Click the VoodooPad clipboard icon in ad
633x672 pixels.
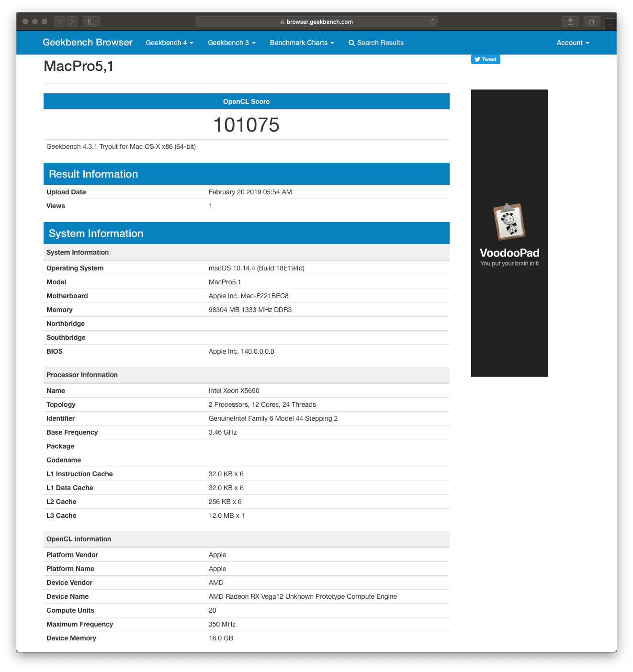pos(509,222)
